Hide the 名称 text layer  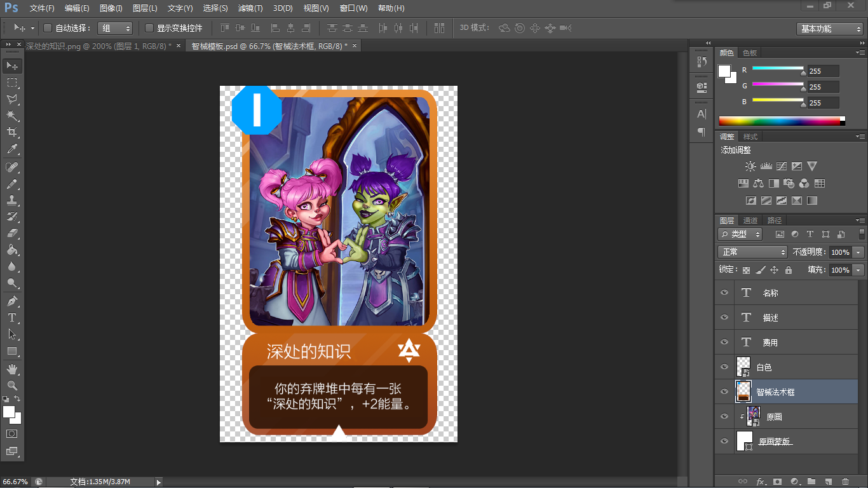(724, 293)
